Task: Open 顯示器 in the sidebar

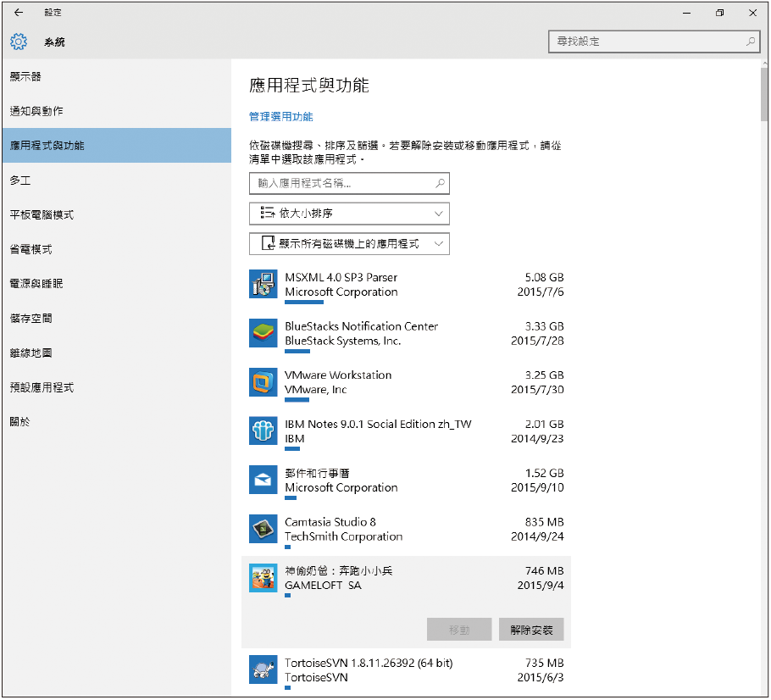Action: tap(117, 76)
